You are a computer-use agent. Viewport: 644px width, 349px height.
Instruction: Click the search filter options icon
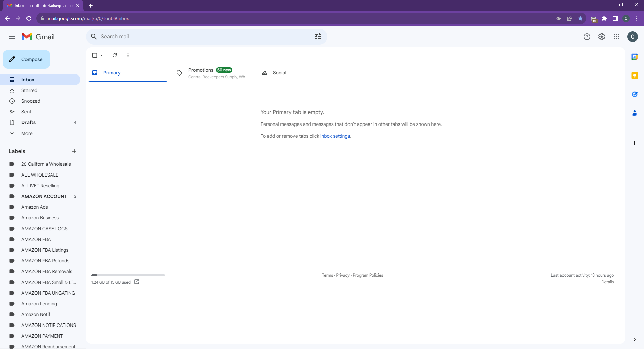click(318, 36)
